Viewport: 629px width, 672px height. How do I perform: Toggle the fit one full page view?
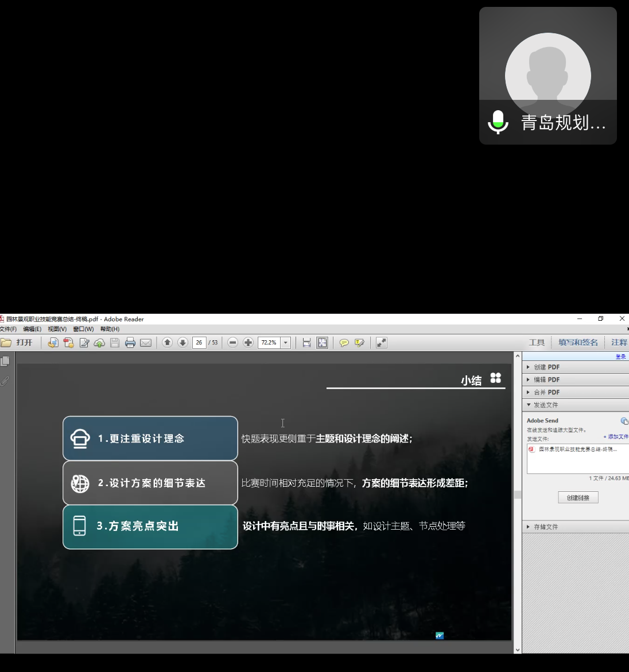coord(323,343)
